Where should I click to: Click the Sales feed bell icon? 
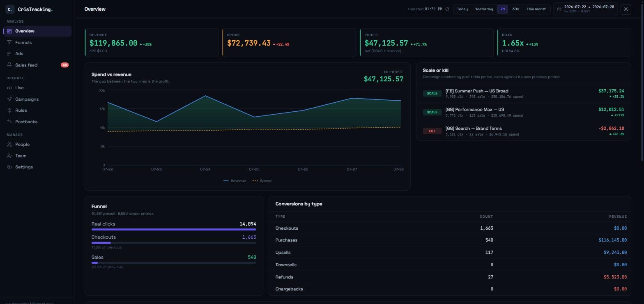9,65
